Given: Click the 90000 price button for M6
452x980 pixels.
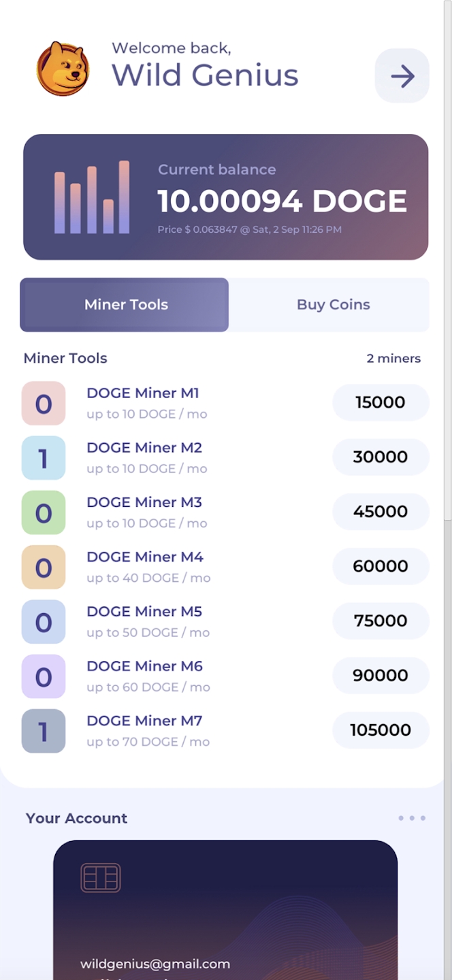Looking at the screenshot, I should point(381,675).
